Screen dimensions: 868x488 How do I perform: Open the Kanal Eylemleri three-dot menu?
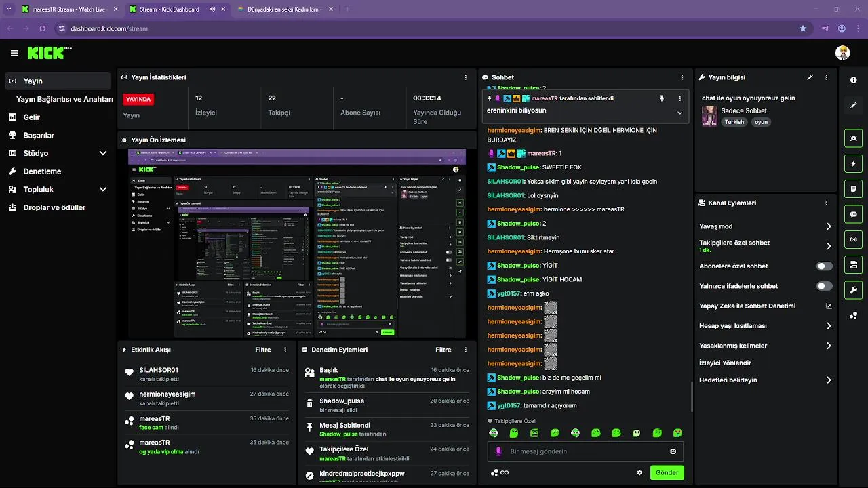[x=826, y=203]
